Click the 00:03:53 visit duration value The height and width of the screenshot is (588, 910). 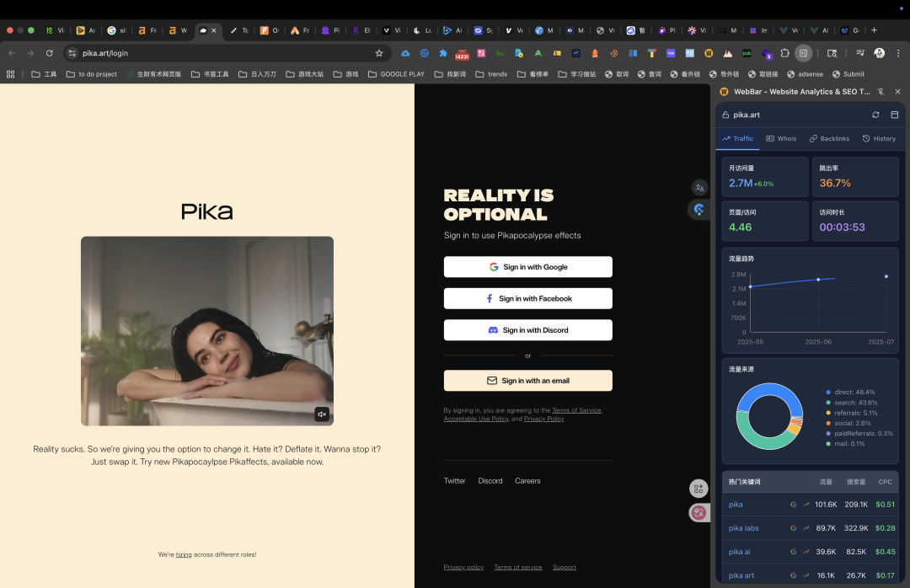pyautogui.click(x=842, y=227)
